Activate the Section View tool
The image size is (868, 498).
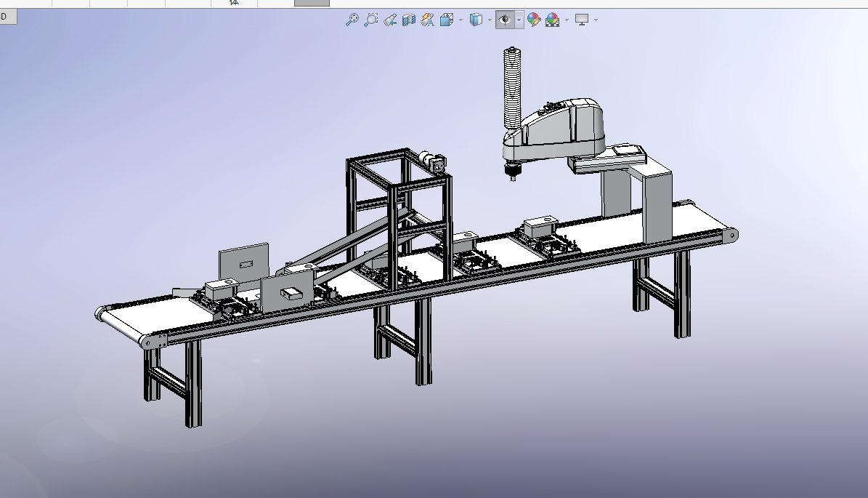(409, 20)
